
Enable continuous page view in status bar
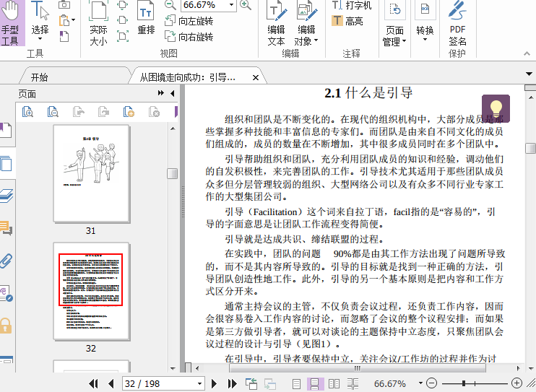click(x=316, y=383)
